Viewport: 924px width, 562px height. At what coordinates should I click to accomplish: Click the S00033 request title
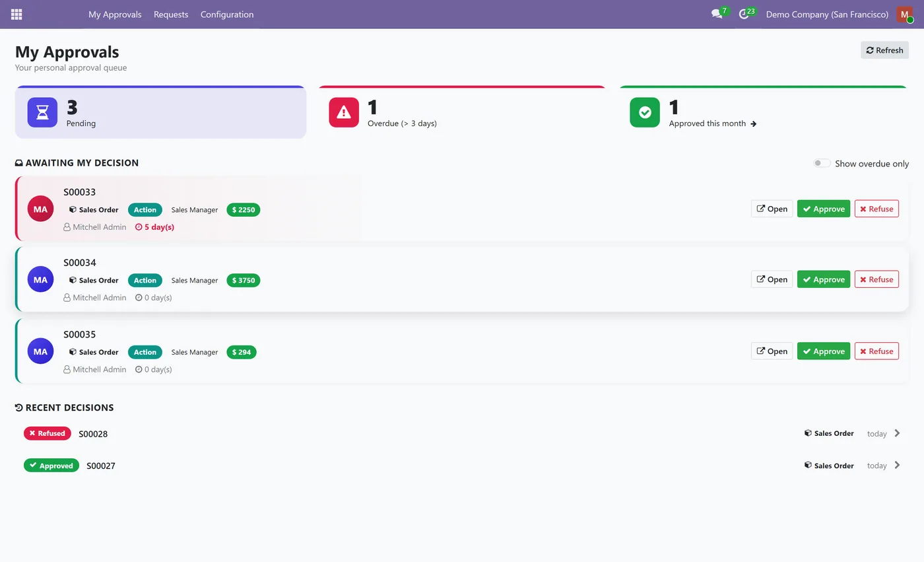click(80, 192)
